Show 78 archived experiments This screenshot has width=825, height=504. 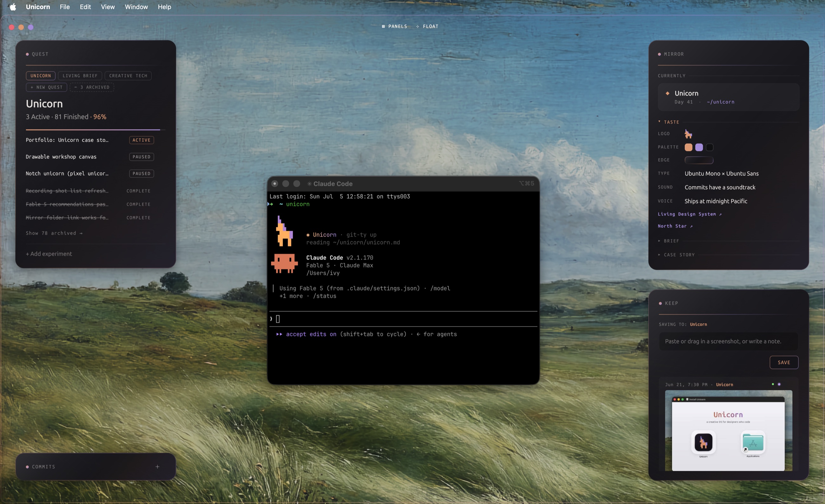(x=54, y=233)
